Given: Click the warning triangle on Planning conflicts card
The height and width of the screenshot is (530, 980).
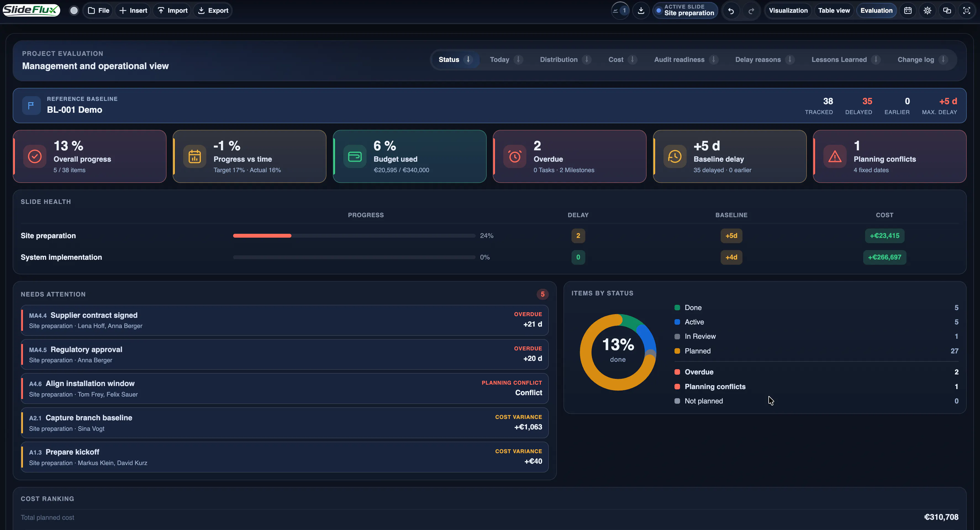Looking at the screenshot, I should click(835, 156).
